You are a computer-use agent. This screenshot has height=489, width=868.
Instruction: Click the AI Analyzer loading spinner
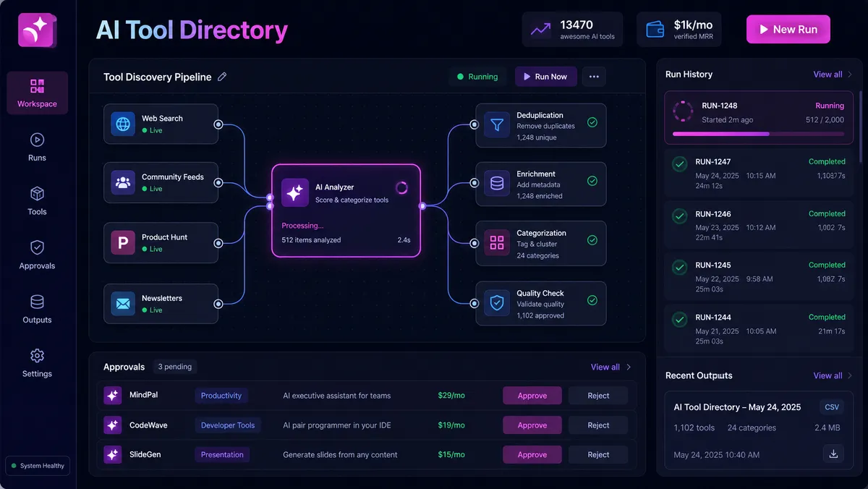click(x=402, y=188)
